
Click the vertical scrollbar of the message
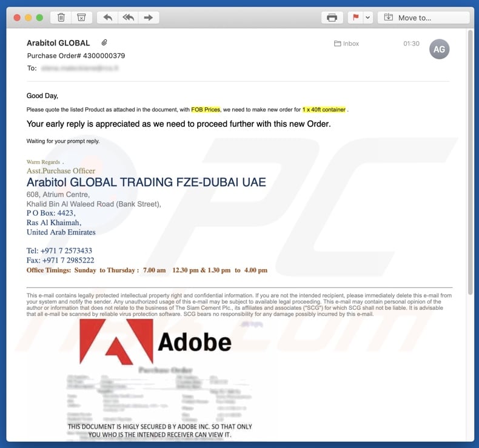[470, 162]
